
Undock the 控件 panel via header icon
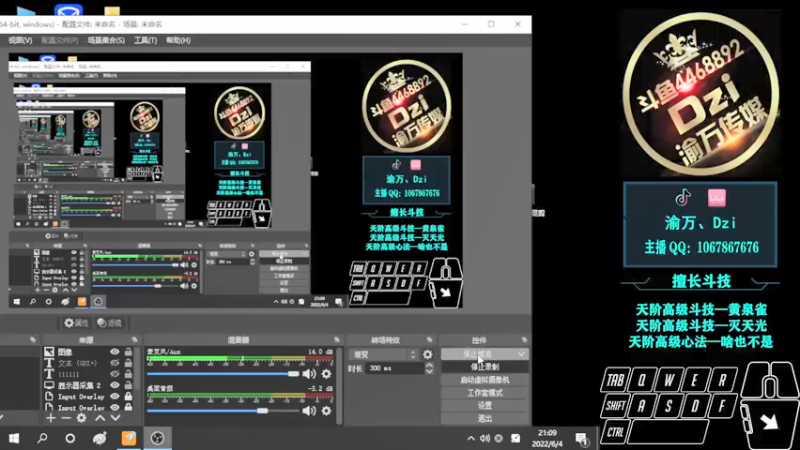click(x=524, y=340)
